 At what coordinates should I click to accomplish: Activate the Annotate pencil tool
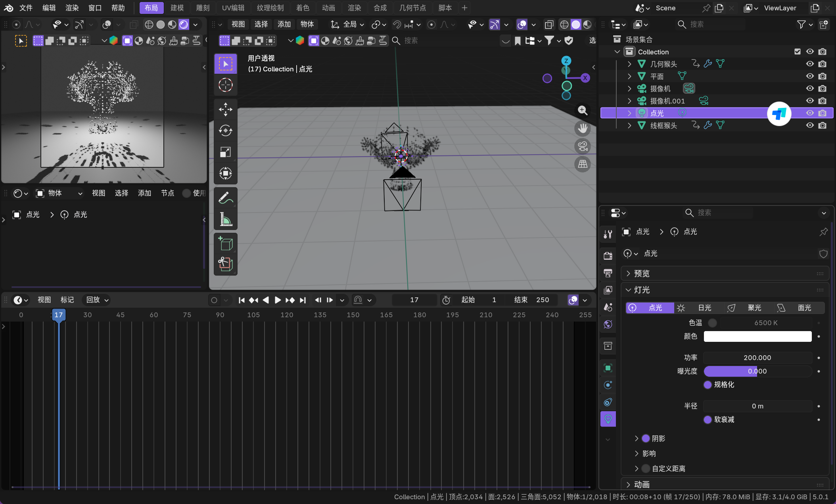[x=225, y=197]
